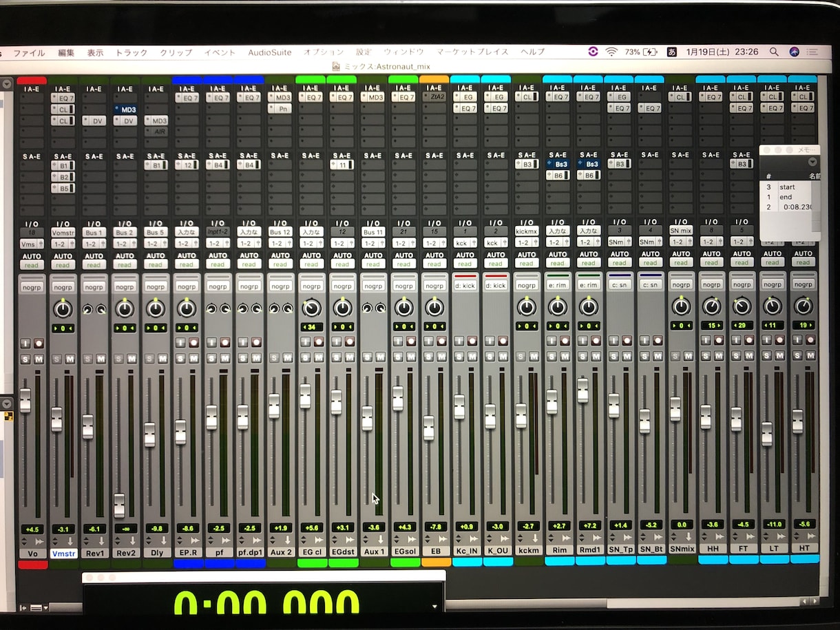The width and height of the screenshot is (840, 630).
Task: Open the Bs3 send on Rim track
Action: click(558, 164)
